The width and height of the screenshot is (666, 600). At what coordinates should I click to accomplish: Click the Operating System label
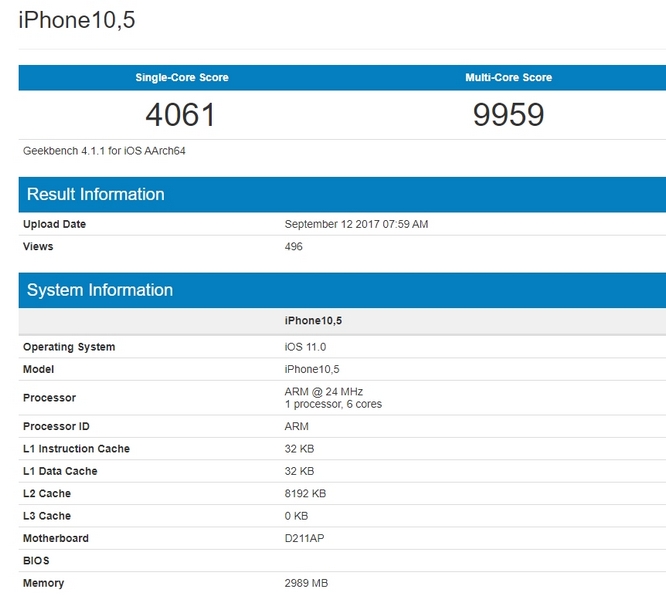tap(69, 347)
